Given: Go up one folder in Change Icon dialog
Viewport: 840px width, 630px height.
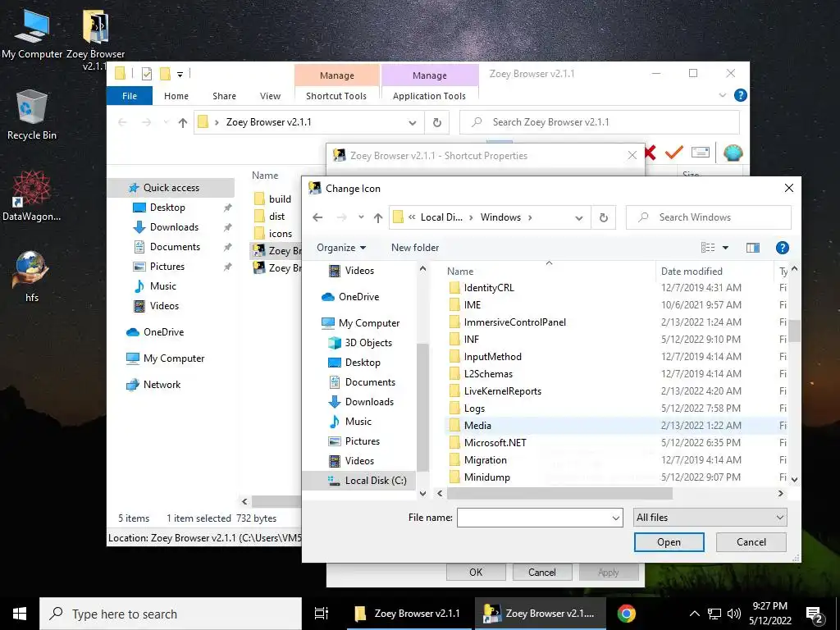Looking at the screenshot, I should [x=378, y=217].
